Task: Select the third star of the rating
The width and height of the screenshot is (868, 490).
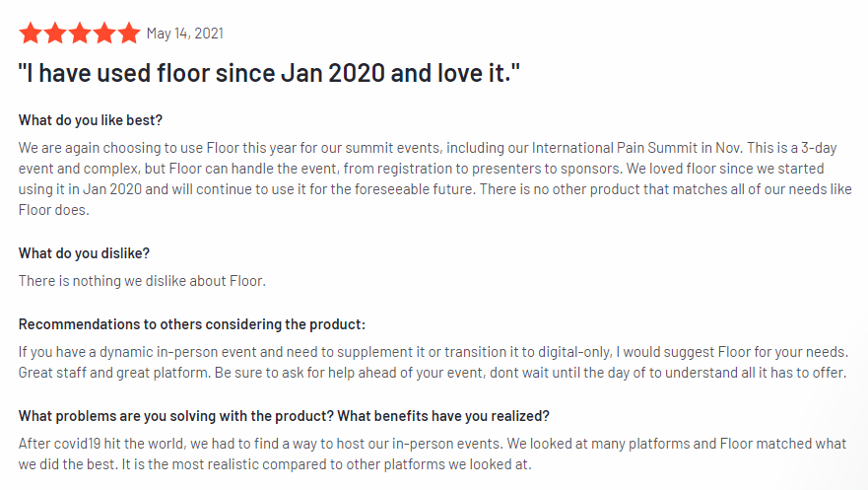Action: [80, 34]
